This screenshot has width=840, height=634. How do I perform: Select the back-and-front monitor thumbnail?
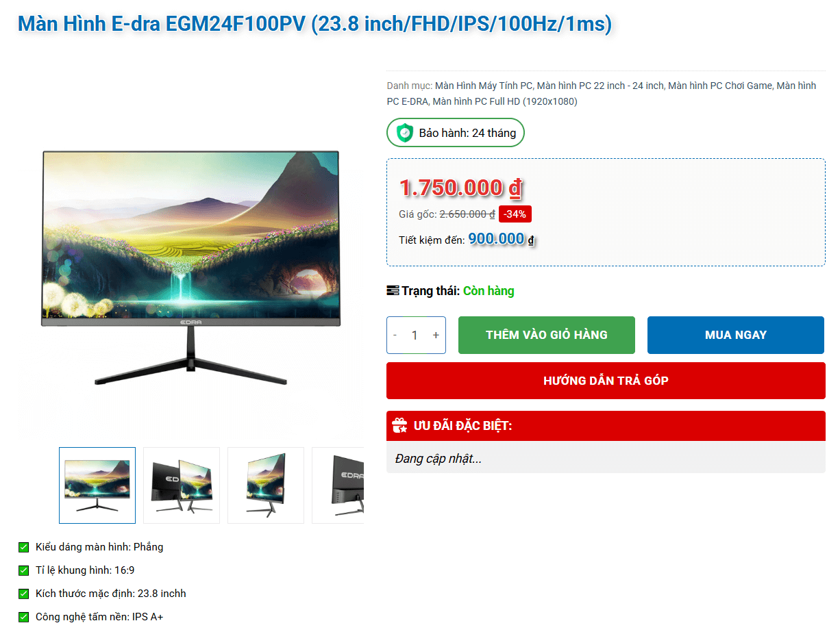click(x=182, y=485)
